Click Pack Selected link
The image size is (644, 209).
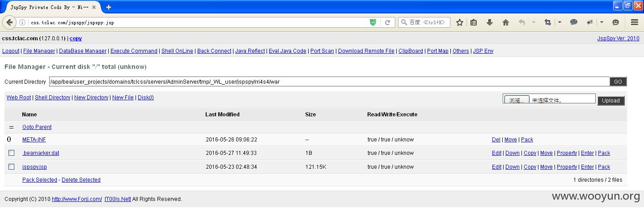[x=40, y=180]
